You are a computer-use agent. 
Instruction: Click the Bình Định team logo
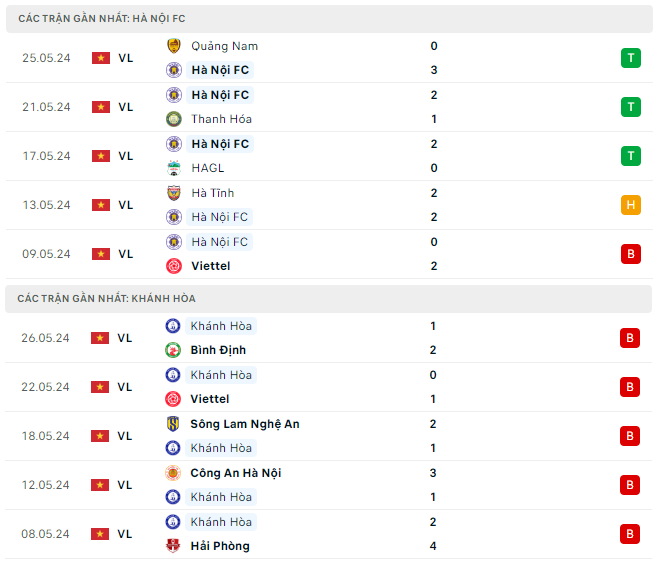tap(173, 350)
